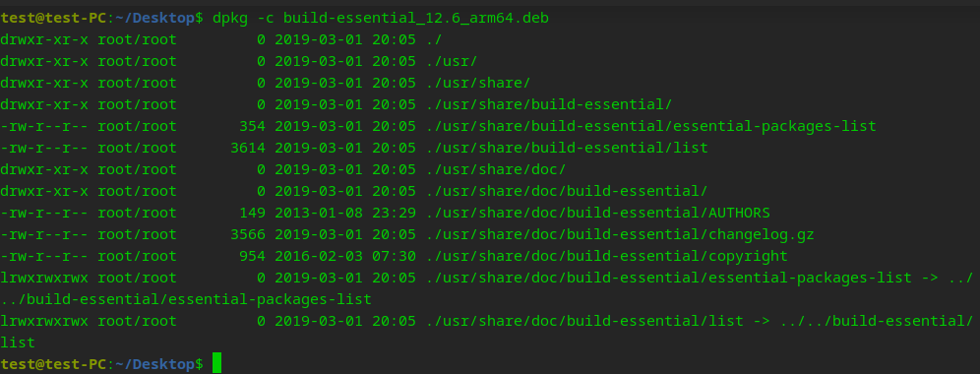Click the ./usr/ directory entry

[452, 61]
